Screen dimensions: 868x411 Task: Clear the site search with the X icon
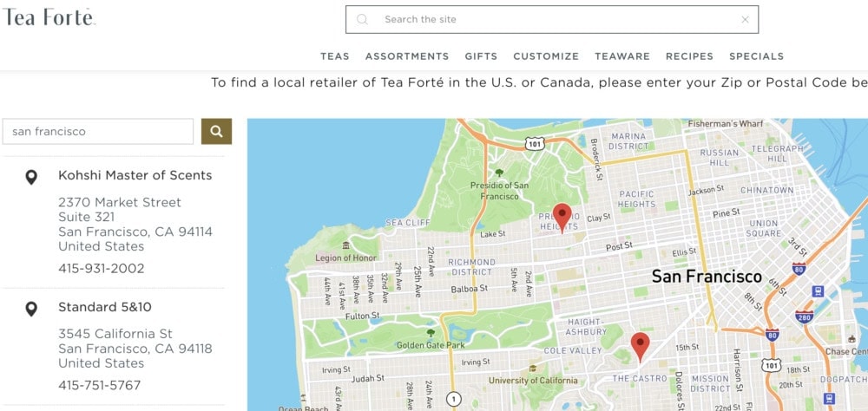pos(745,19)
